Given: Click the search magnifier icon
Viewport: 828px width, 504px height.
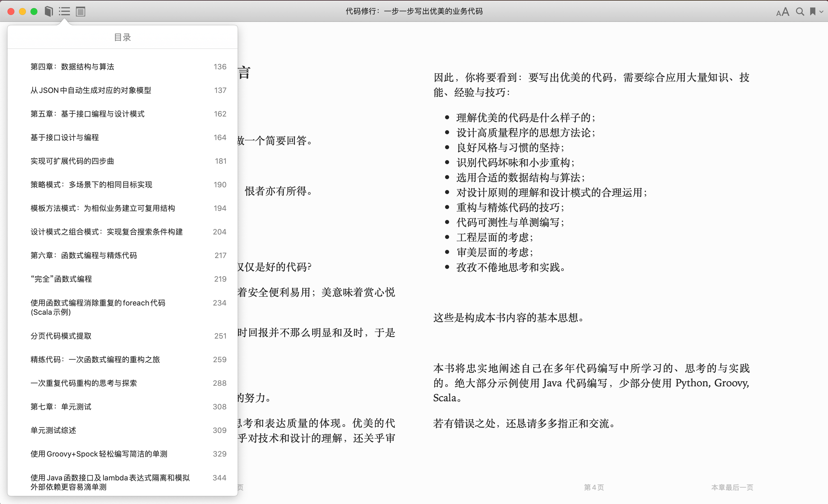Looking at the screenshot, I should pos(800,12).
